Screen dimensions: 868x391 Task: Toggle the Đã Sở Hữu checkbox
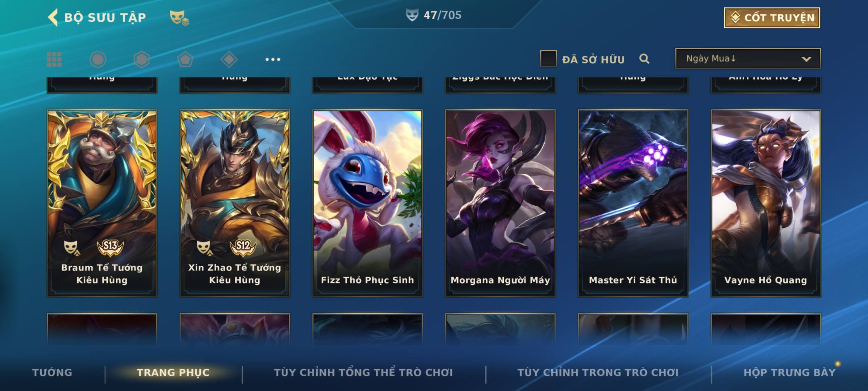[548, 59]
